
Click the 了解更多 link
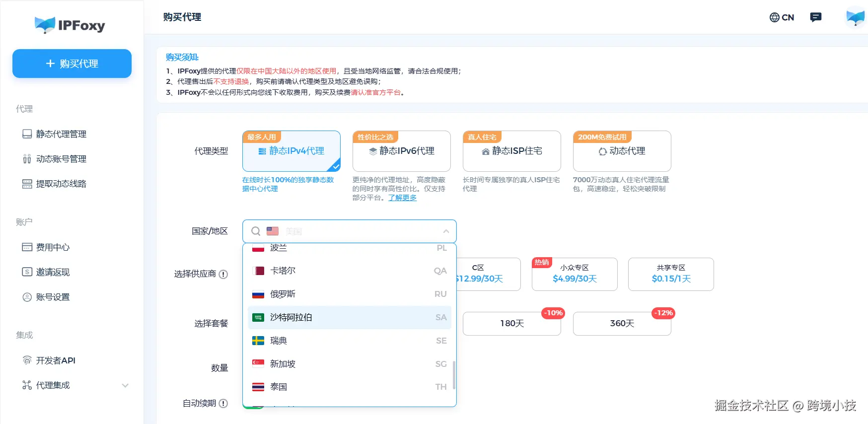(x=402, y=198)
